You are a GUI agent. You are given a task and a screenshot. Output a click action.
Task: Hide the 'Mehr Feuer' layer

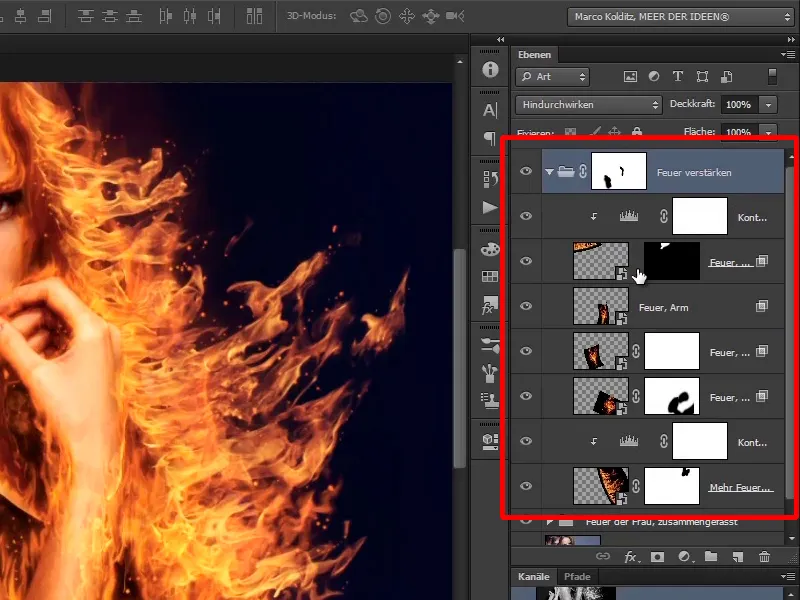[x=525, y=487]
